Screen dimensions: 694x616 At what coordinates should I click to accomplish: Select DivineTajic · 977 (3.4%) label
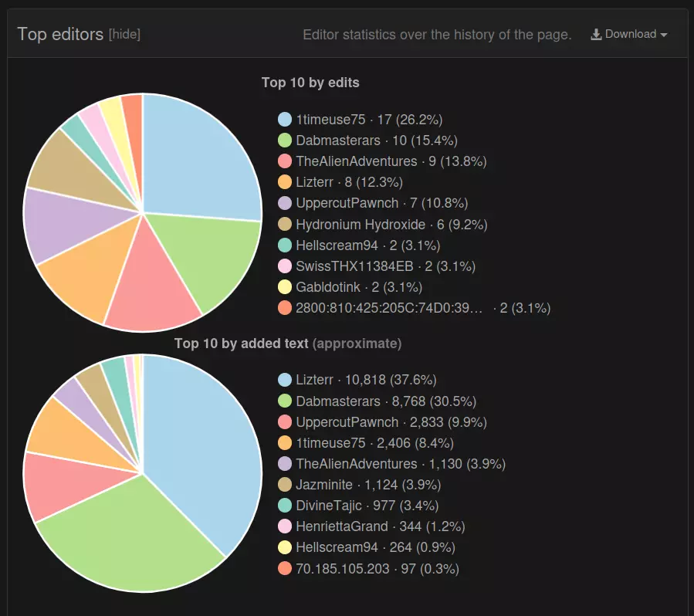(x=367, y=506)
